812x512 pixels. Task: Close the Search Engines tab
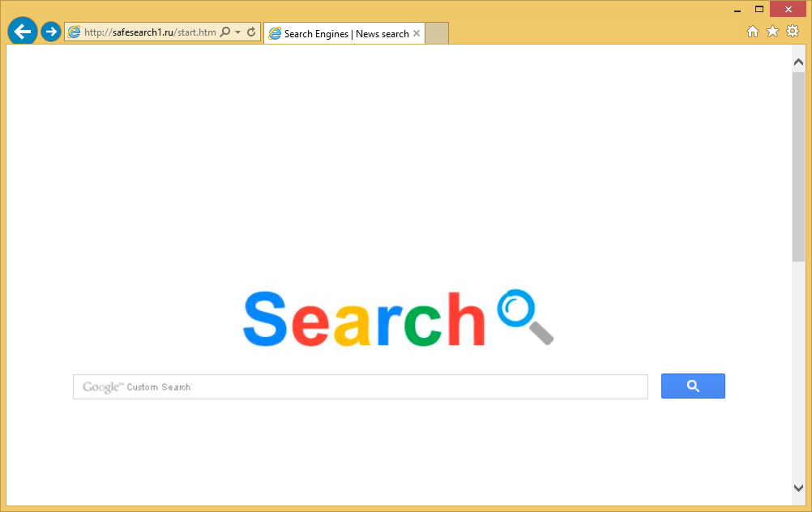(417, 34)
